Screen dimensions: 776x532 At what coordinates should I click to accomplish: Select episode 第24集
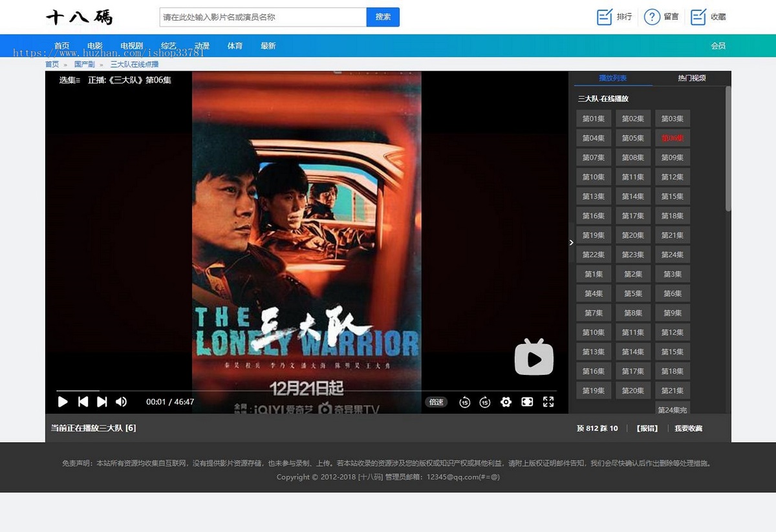673,255
